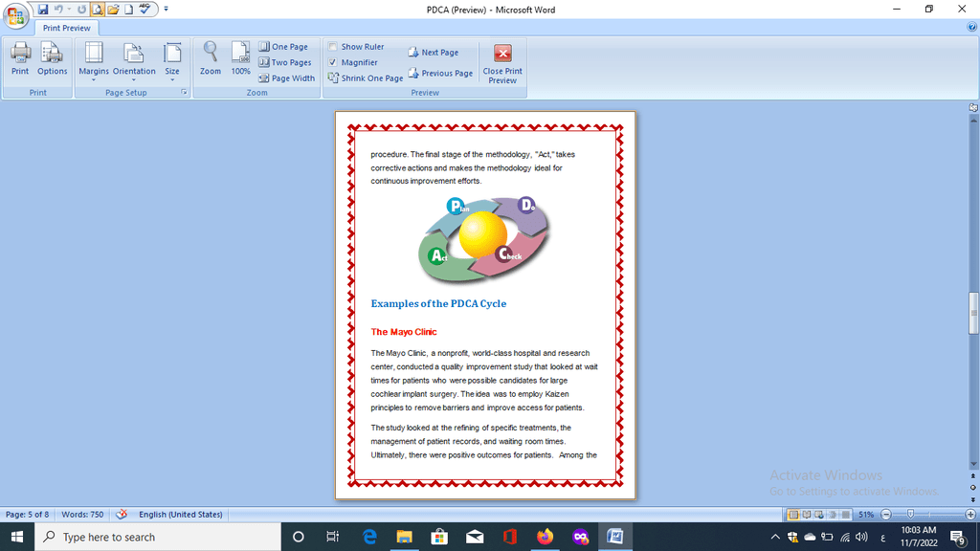Show Two Pages view

tap(285, 62)
